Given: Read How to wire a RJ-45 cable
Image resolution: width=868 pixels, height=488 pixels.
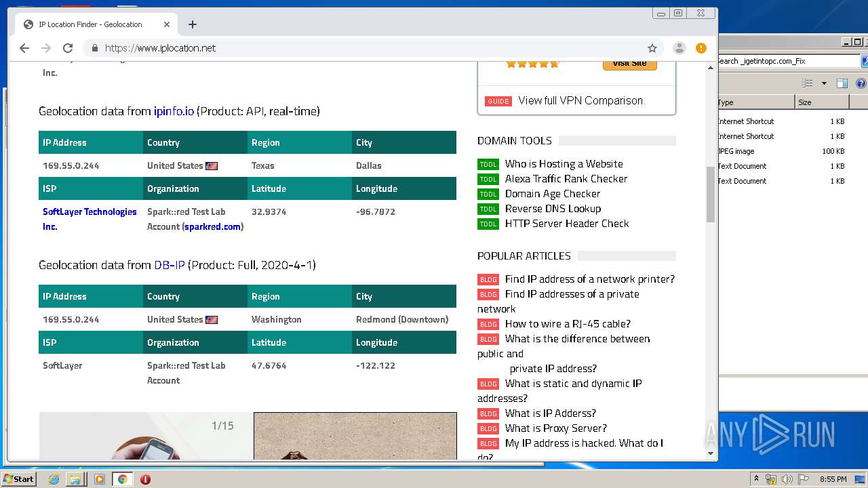Looking at the screenshot, I should [568, 324].
